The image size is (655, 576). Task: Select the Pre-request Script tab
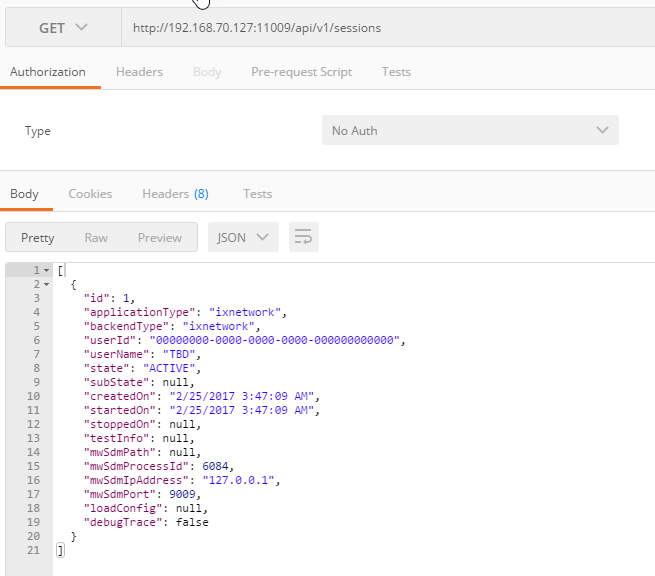[301, 72]
